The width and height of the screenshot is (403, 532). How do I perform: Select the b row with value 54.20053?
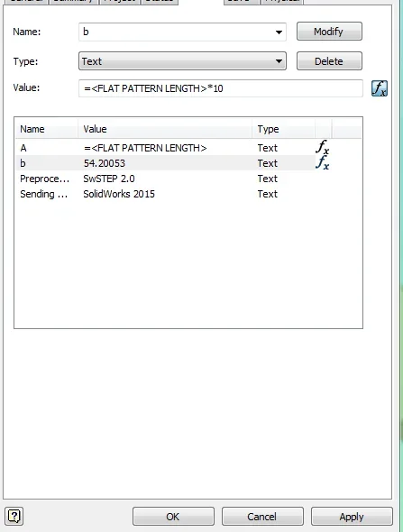coord(188,163)
